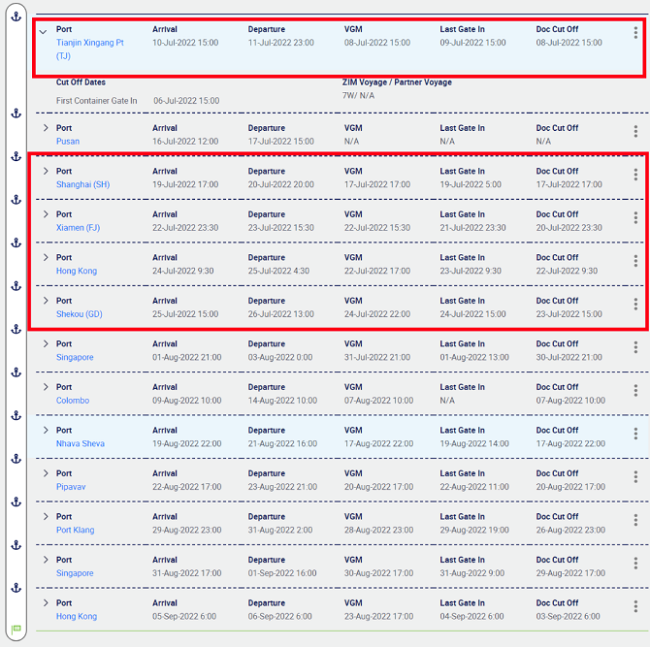This screenshot has height=647, width=650.
Task: Expand the Shanghai (SH) port details
Action: pos(46,171)
